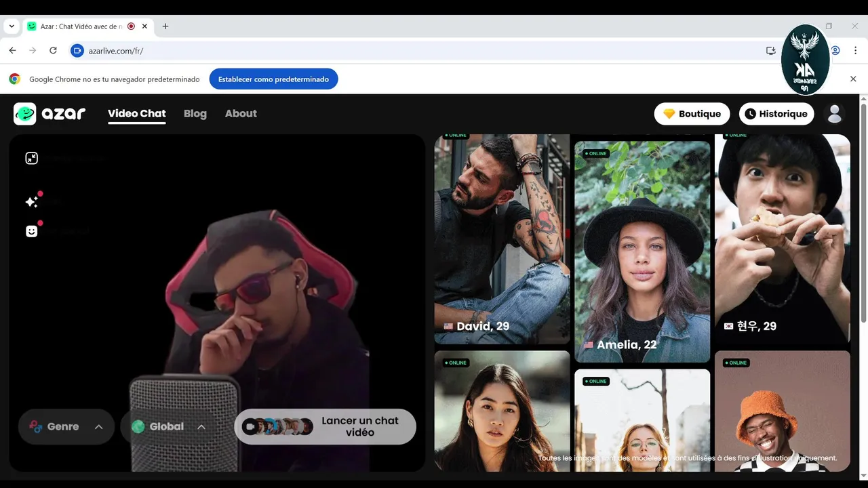Click the ONLINE badge on Amelia's card
Screen dimensions: 868x488
[596, 154]
